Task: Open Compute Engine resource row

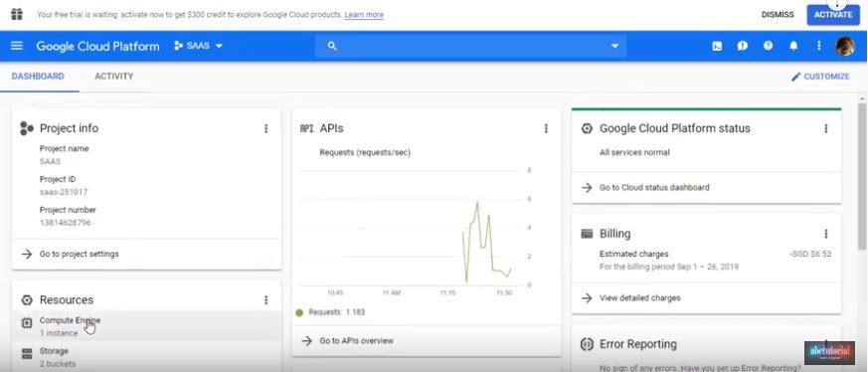Action: coord(147,326)
